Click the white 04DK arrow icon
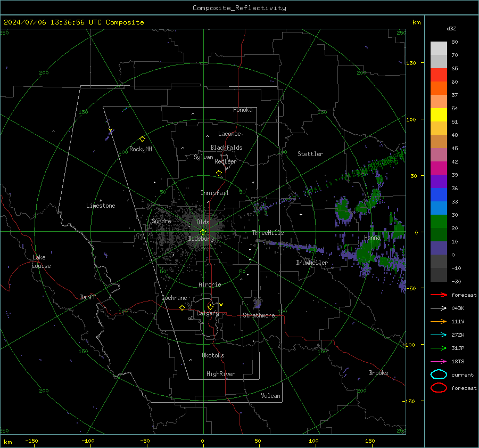The width and height of the screenshot is (479, 448). point(439,308)
